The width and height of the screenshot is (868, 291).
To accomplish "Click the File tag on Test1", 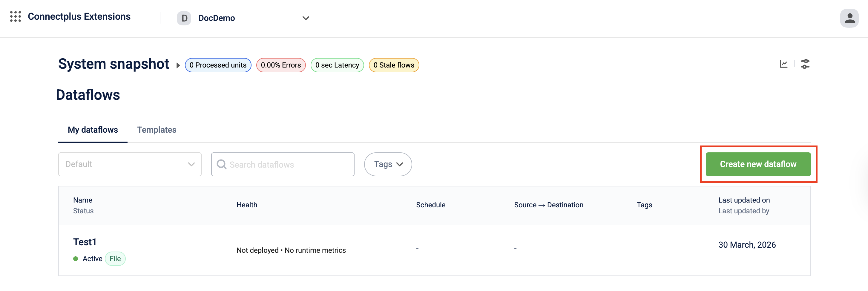I will pos(115,259).
